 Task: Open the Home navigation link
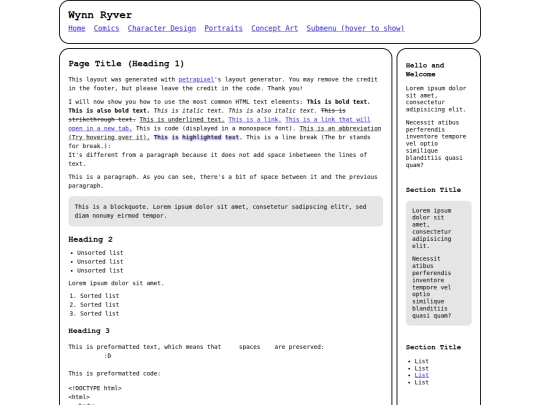(76, 28)
